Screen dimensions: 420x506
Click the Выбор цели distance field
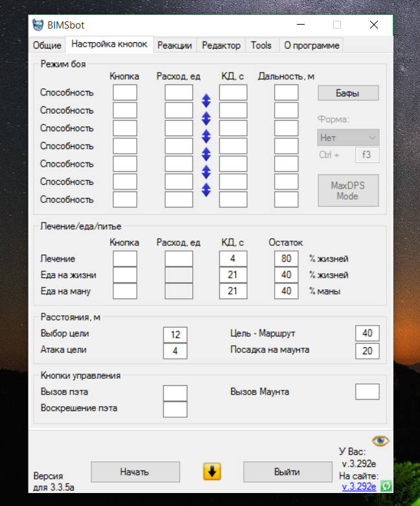point(175,334)
